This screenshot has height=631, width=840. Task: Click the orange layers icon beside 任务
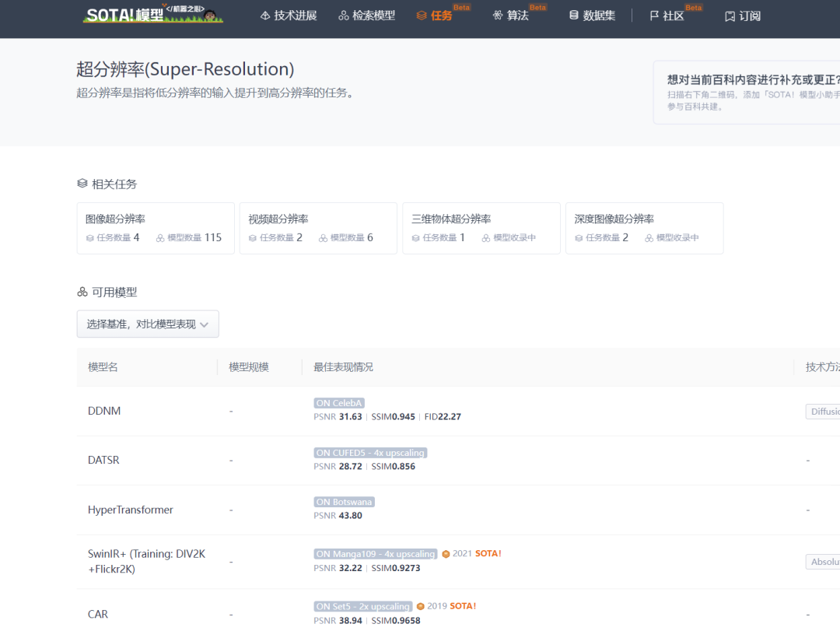[422, 16]
